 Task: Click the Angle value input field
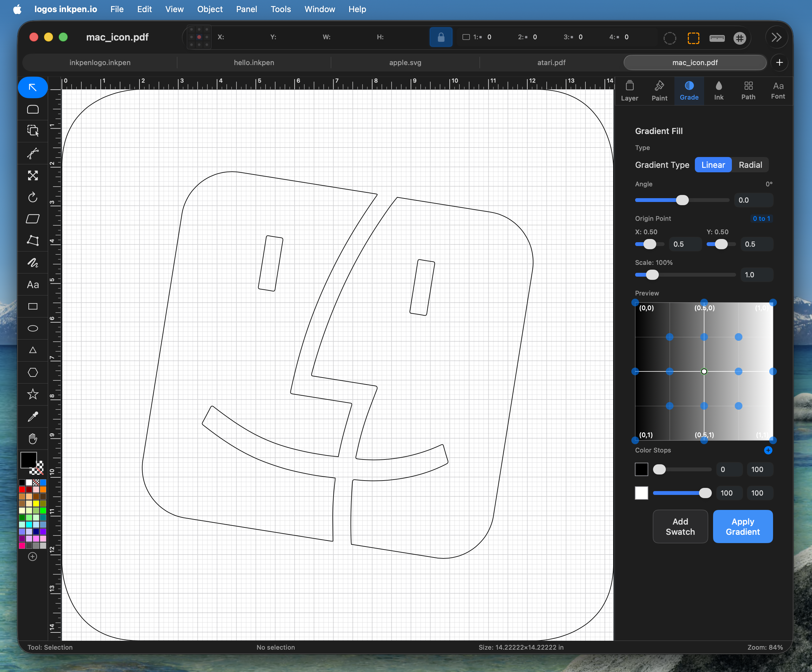pos(753,200)
